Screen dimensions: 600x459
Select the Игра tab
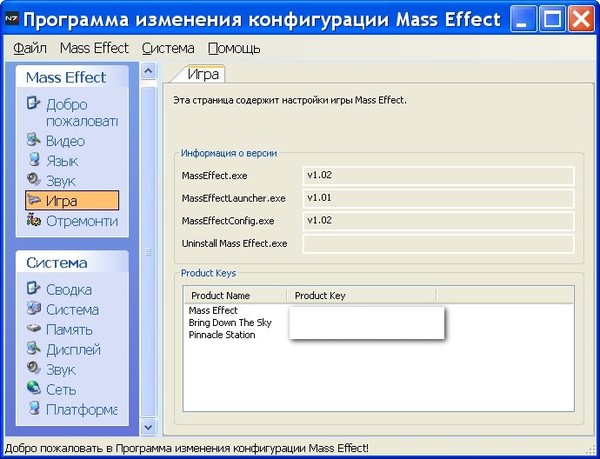(203, 74)
